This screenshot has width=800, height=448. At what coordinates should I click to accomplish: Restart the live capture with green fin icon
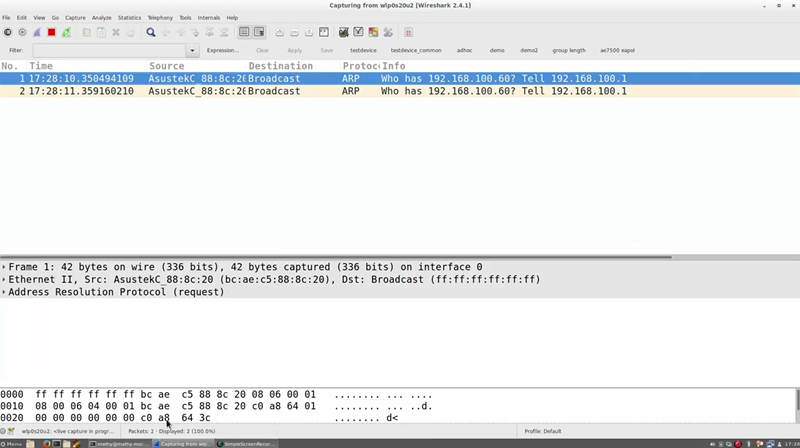point(66,32)
